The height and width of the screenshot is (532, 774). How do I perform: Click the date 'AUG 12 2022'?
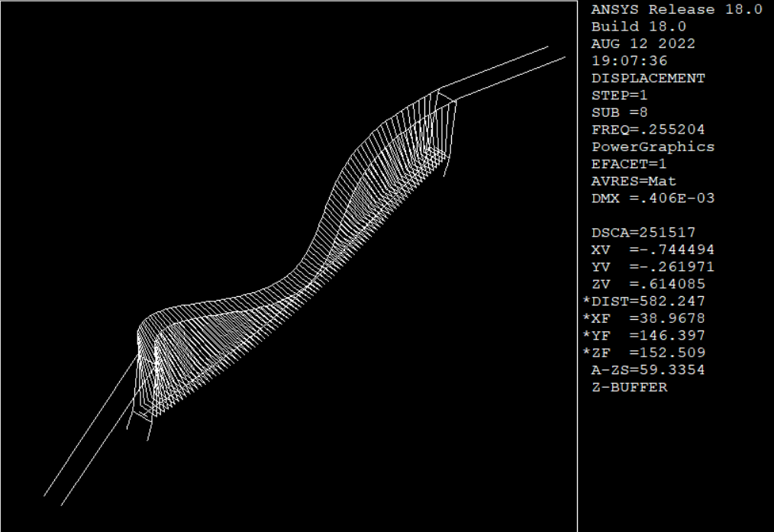tap(643, 44)
